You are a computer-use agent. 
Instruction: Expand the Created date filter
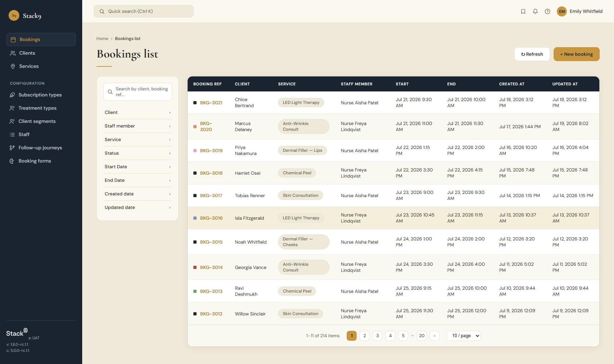tap(138, 194)
